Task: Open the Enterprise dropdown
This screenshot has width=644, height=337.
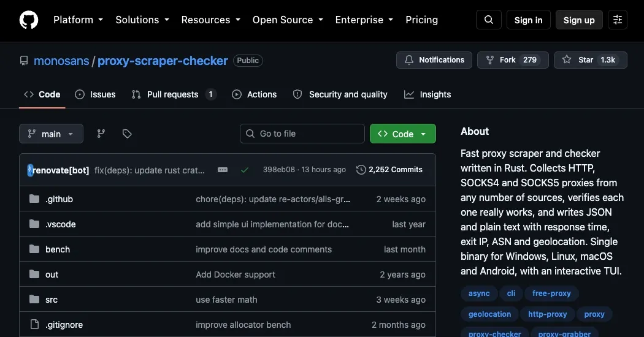Action: coord(364,20)
